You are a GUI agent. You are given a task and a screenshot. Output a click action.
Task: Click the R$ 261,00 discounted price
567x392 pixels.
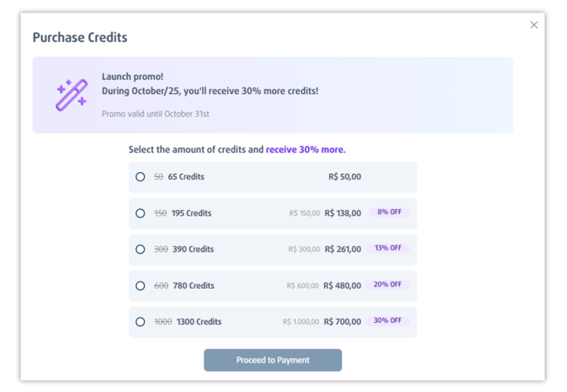(343, 250)
